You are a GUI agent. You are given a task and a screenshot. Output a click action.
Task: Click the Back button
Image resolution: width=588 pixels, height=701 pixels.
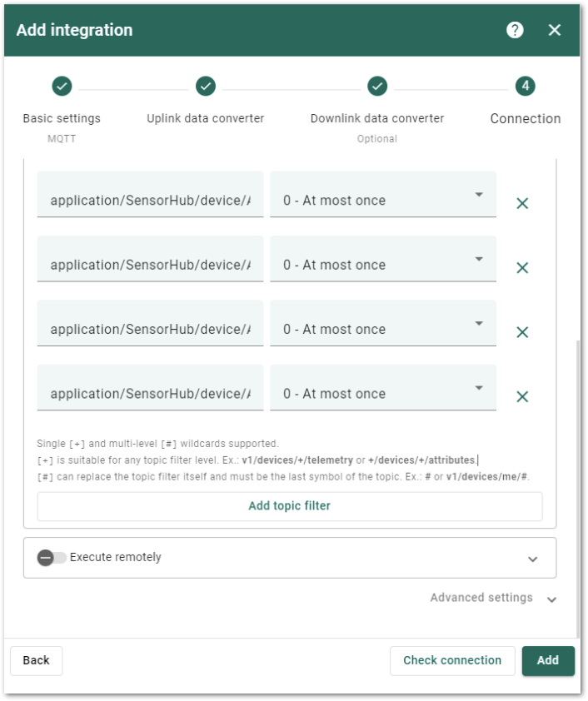tap(36, 660)
